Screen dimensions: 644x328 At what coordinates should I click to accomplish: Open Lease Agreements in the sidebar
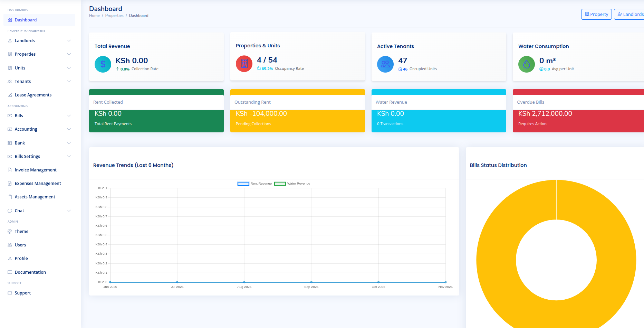33,95
